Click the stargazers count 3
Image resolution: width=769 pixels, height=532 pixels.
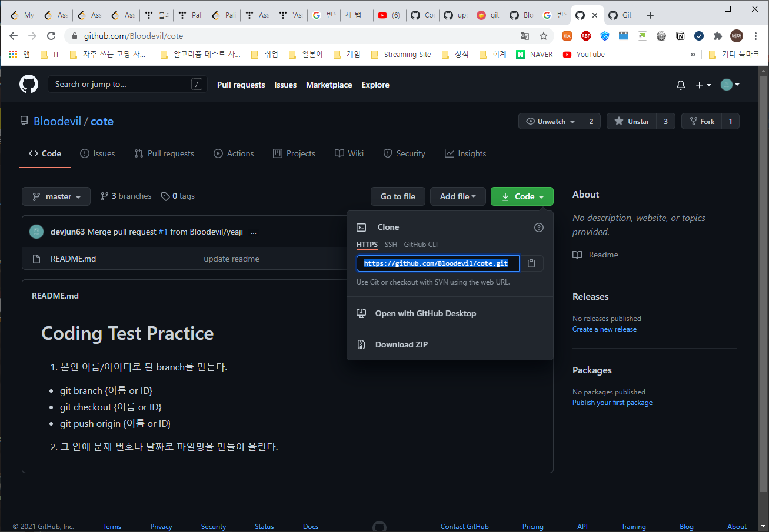665,121
